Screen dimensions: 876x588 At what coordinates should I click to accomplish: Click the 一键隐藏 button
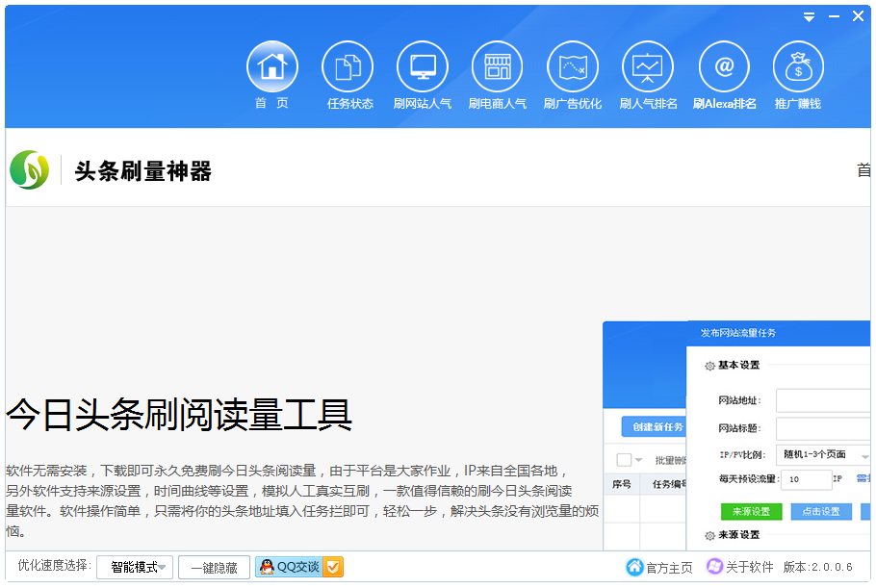pos(214,568)
